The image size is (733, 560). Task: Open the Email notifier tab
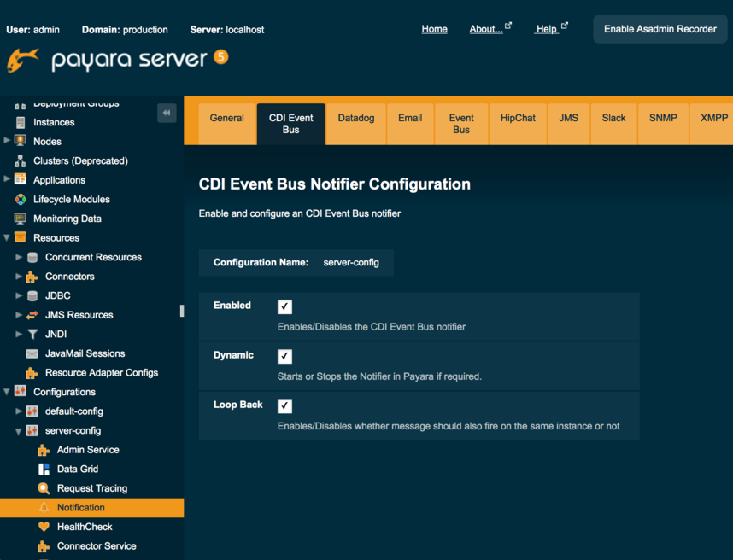[410, 124]
